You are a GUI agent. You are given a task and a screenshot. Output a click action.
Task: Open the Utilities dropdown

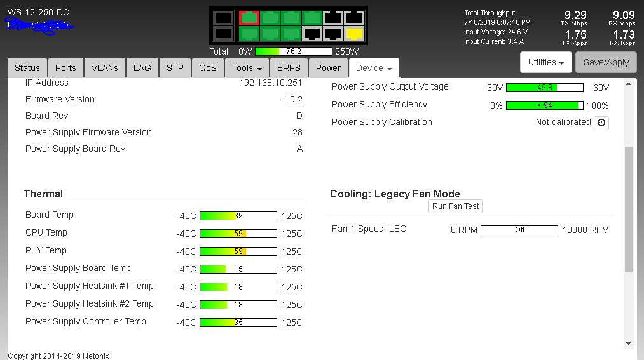click(x=547, y=62)
